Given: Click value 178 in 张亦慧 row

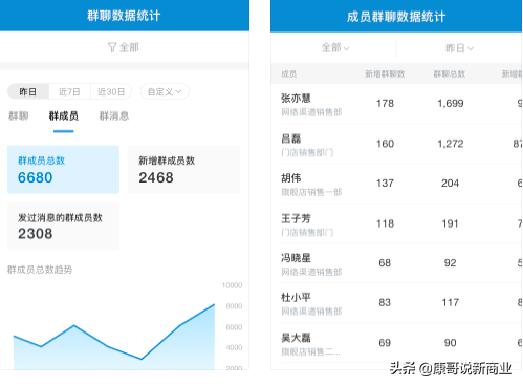Looking at the screenshot, I should click(x=385, y=103).
